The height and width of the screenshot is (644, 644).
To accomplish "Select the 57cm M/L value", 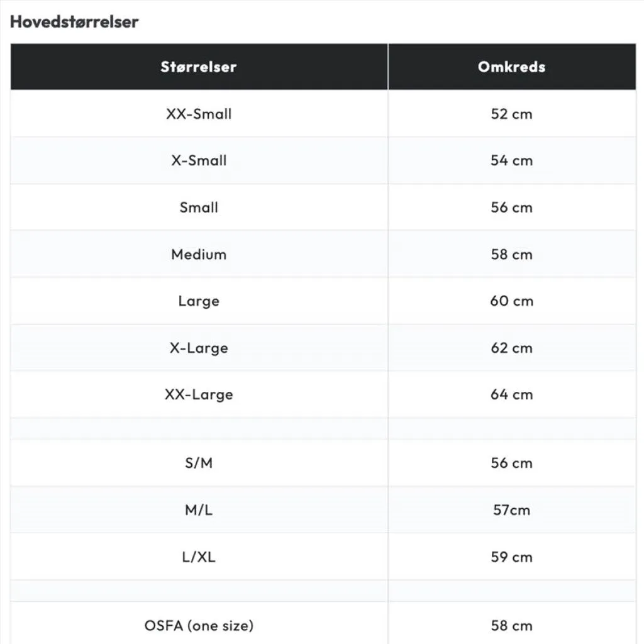I will (x=512, y=509).
